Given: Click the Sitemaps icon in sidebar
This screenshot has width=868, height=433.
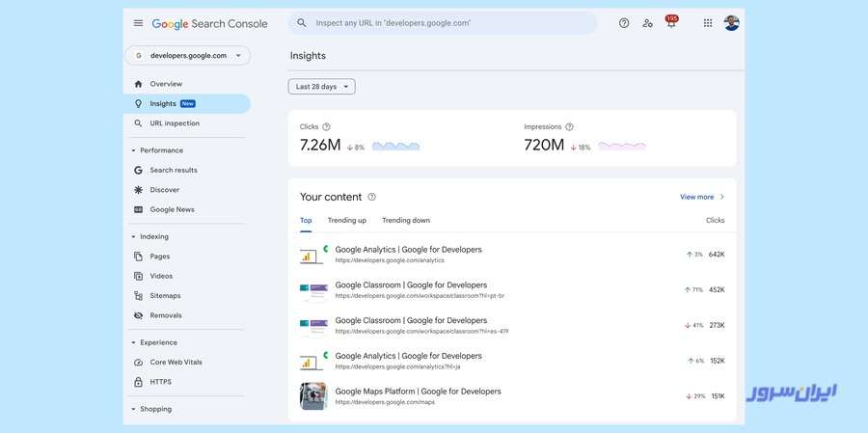Looking at the screenshot, I should pos(138,296).
